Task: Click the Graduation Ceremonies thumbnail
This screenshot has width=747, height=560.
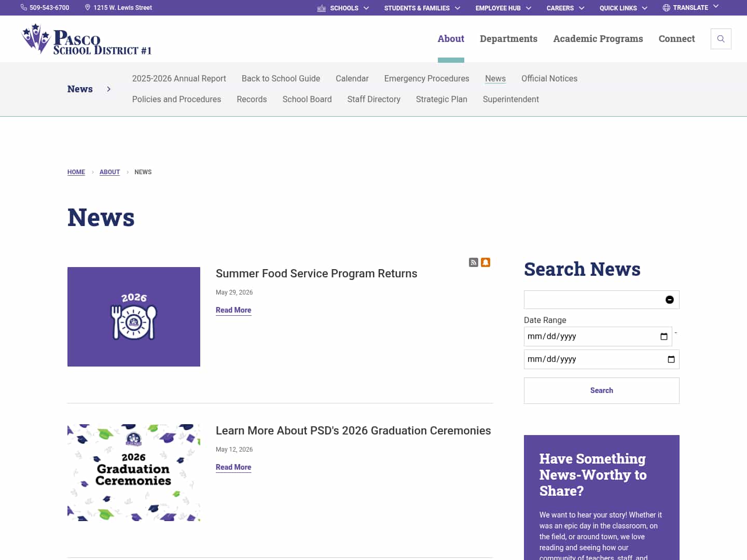Action: point(134,473)
